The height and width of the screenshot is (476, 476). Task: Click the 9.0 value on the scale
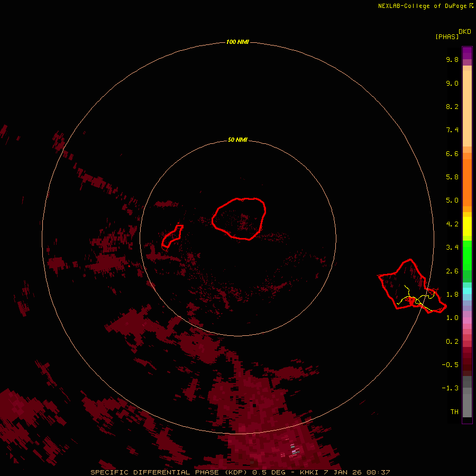452,83
